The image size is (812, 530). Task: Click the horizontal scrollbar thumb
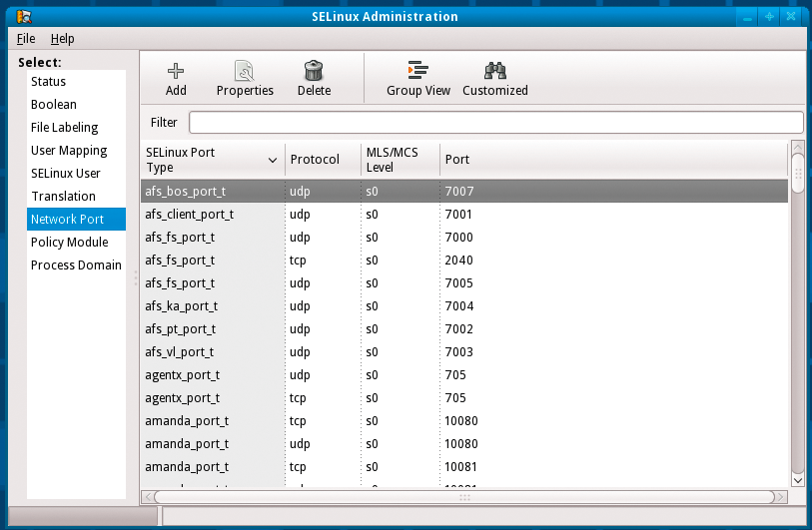pos(464,497)
